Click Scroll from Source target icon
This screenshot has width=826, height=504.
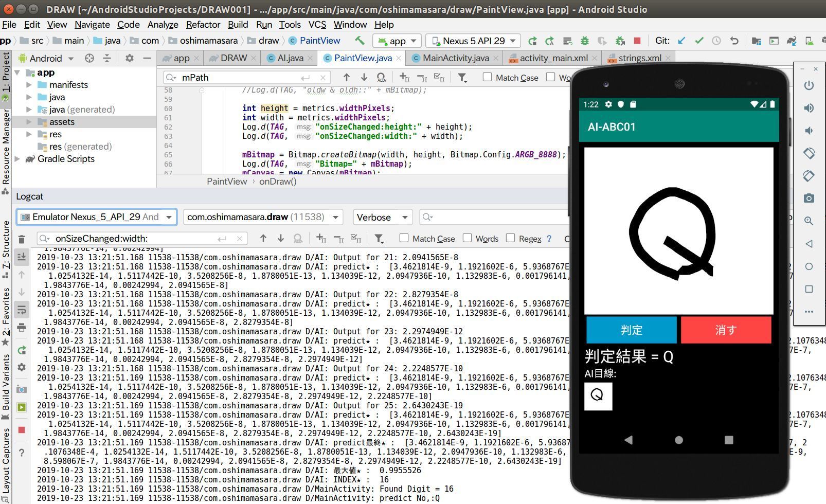click(89, 58)
